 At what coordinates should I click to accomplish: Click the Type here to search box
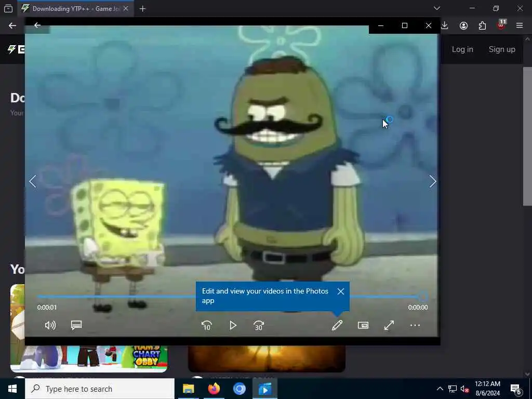(100, 389)
